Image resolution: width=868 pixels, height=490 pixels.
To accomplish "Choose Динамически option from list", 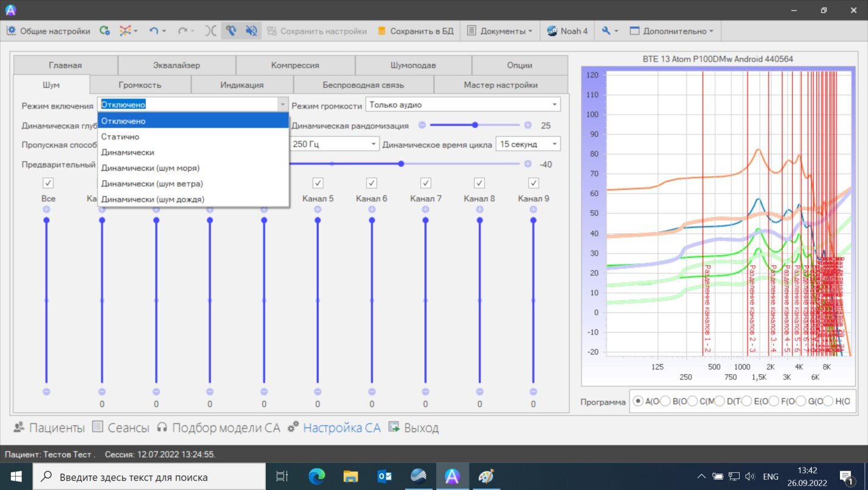I will click(193, 152).
